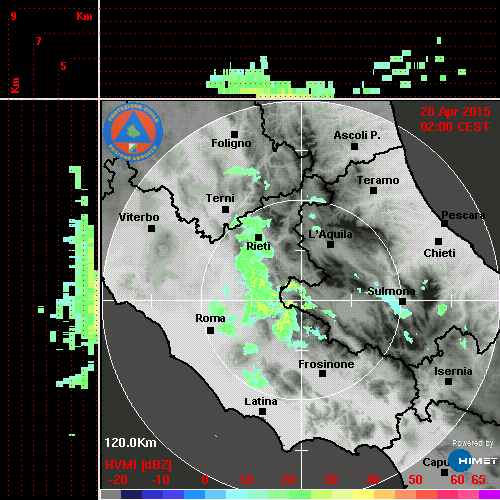Click the 28 Apr 2015 date stamp
This screenshot has height=500, width=500.
455,112
